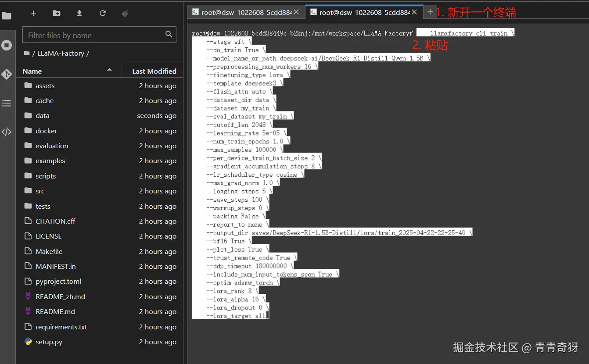Sort files by Last Modified column

[152, 71]
